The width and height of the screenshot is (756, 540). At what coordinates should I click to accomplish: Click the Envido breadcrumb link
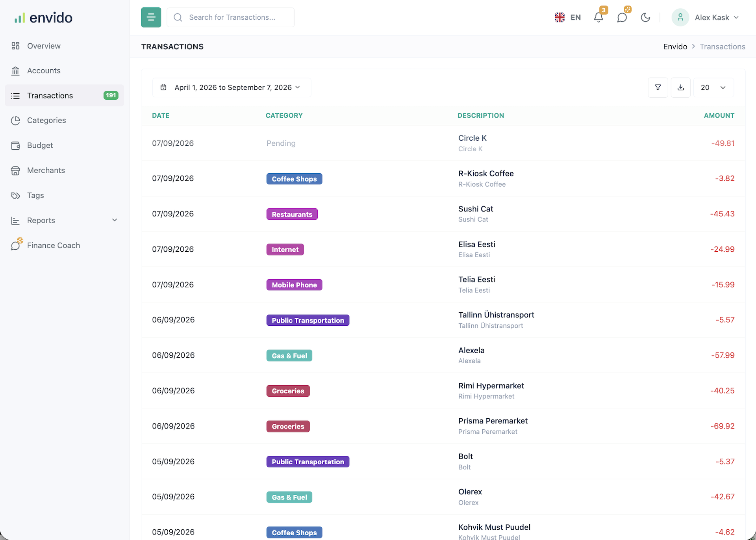[675, 46]
